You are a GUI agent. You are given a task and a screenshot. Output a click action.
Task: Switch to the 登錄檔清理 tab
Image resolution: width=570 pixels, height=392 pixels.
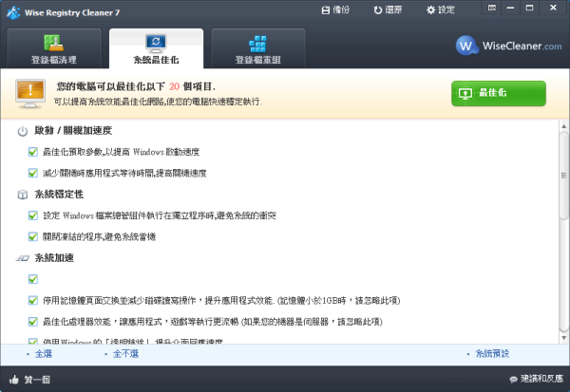54,48
